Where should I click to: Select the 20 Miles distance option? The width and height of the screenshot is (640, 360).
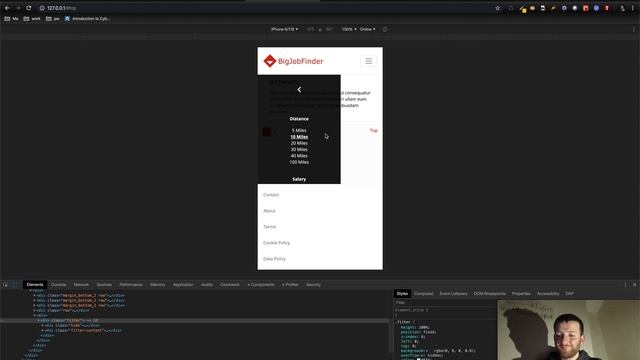point(299,143)
